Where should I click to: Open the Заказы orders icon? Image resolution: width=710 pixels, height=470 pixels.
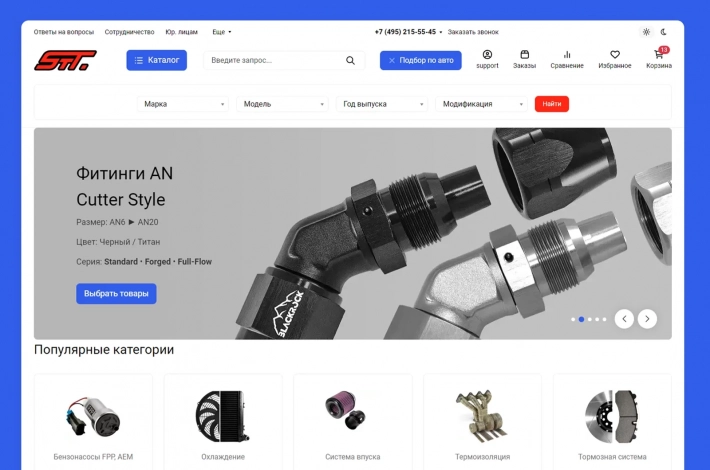(524, 59)
